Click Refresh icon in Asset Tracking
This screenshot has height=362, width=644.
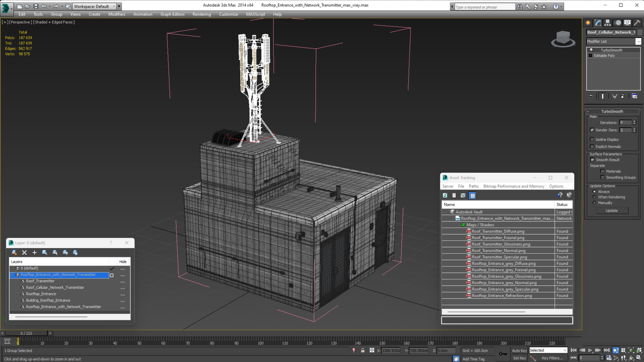(x=445, y=195)
